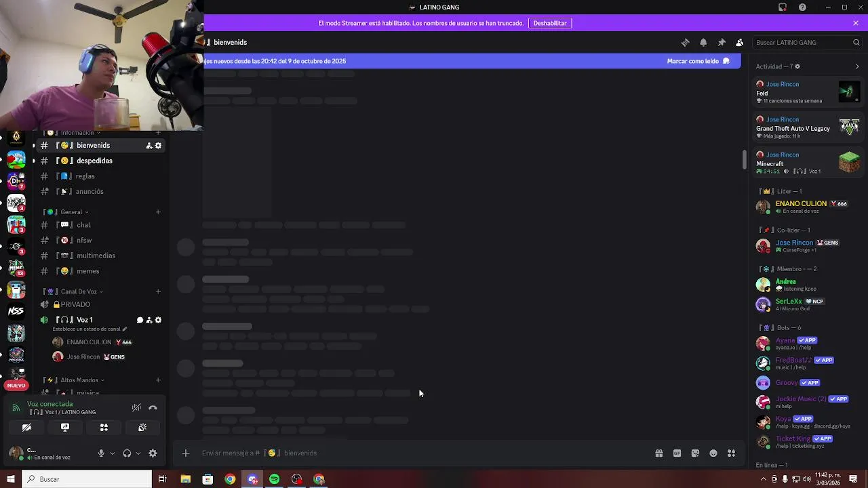Open the Threads icon in channel header
The height and width of the screenshot is (488, 868).
685,42
